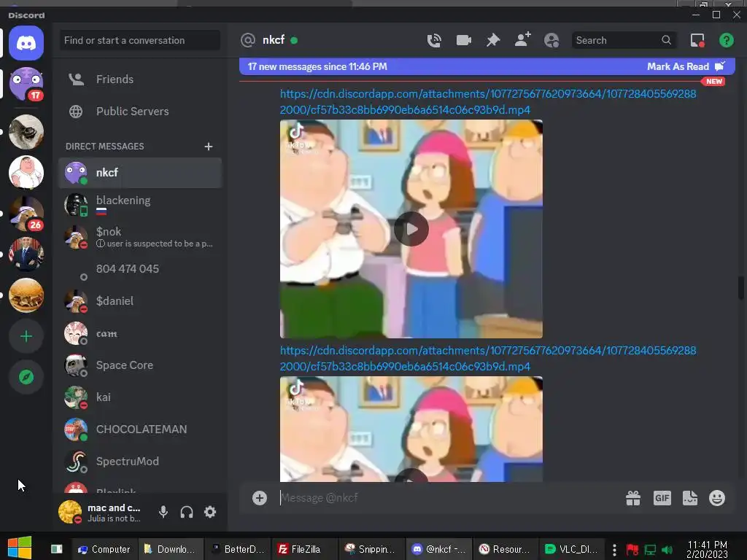Open the inbox icon

(697, 41)
